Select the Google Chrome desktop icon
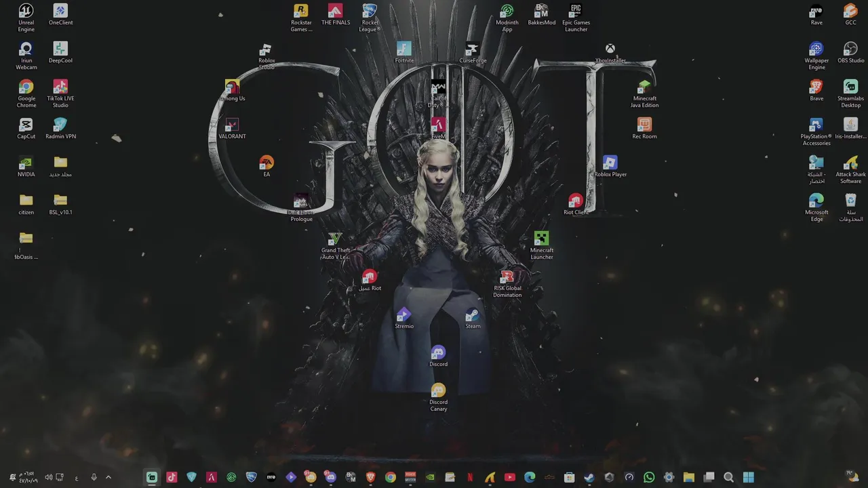 click(x=26, y=94)
